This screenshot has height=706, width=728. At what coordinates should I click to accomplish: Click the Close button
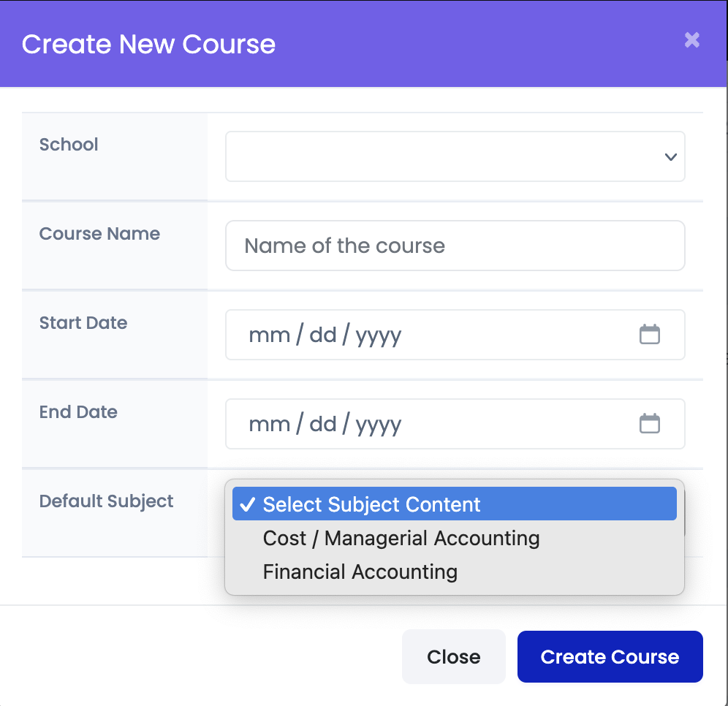(x=453, y=656)
